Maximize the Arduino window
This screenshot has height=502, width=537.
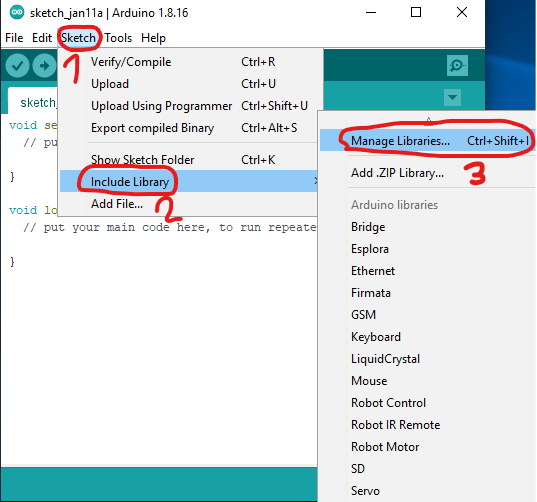[x=416, y=13]
